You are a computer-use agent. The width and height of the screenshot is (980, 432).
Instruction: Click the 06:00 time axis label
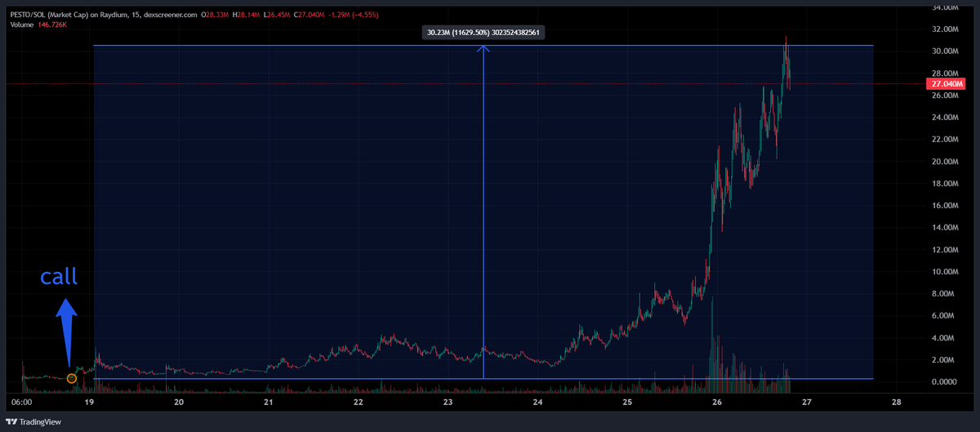tap(22, 402)
